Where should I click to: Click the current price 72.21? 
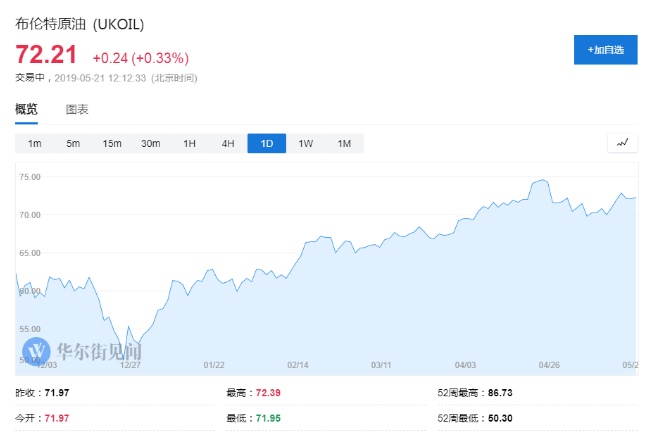click(x=47, y=56)
